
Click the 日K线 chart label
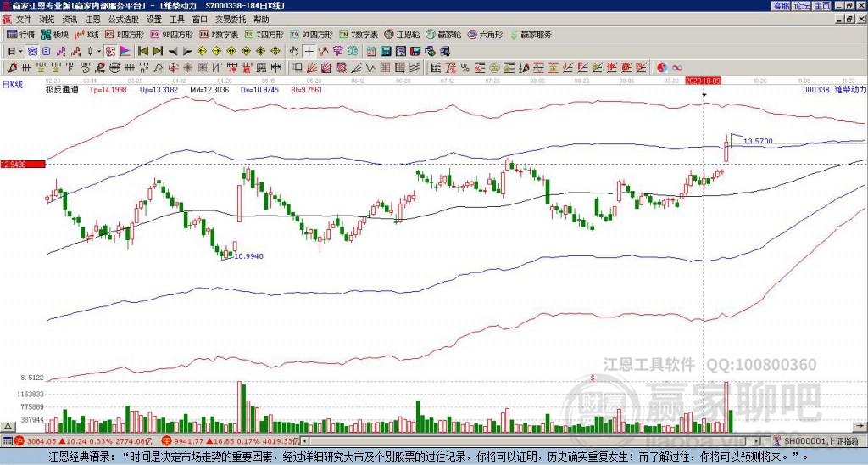point(13,85)
